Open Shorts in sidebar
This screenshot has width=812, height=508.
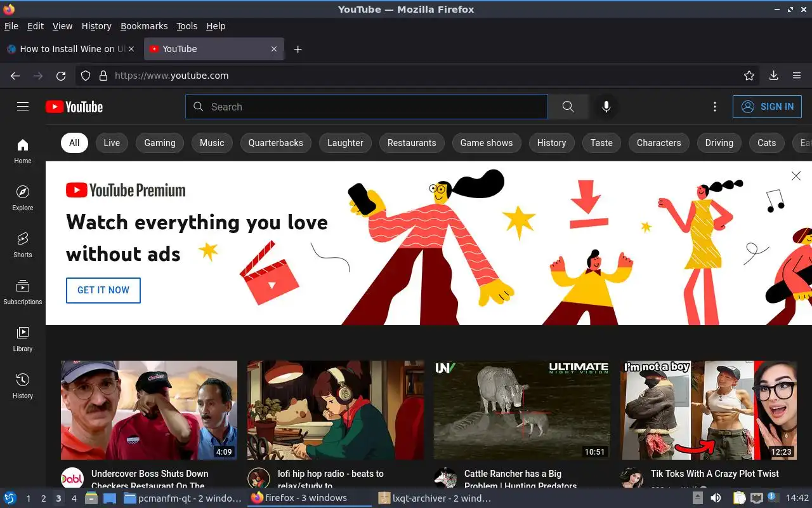23,245
